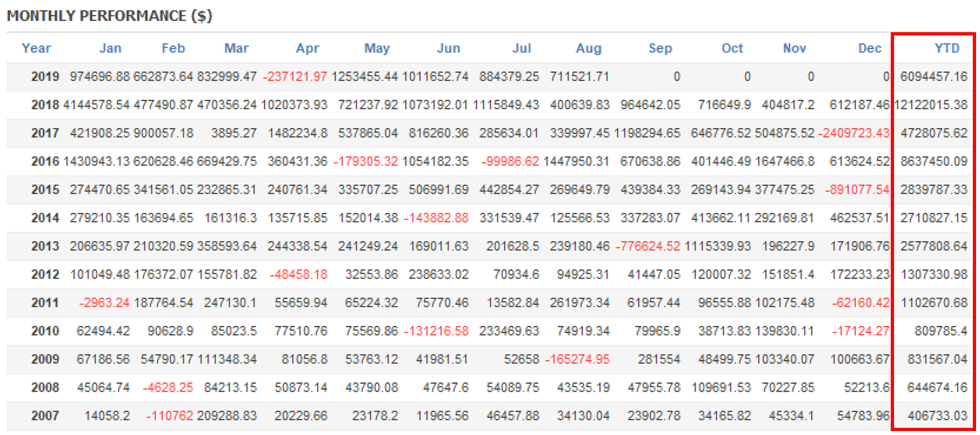Select the 2007 year row label

coord(45,415)
